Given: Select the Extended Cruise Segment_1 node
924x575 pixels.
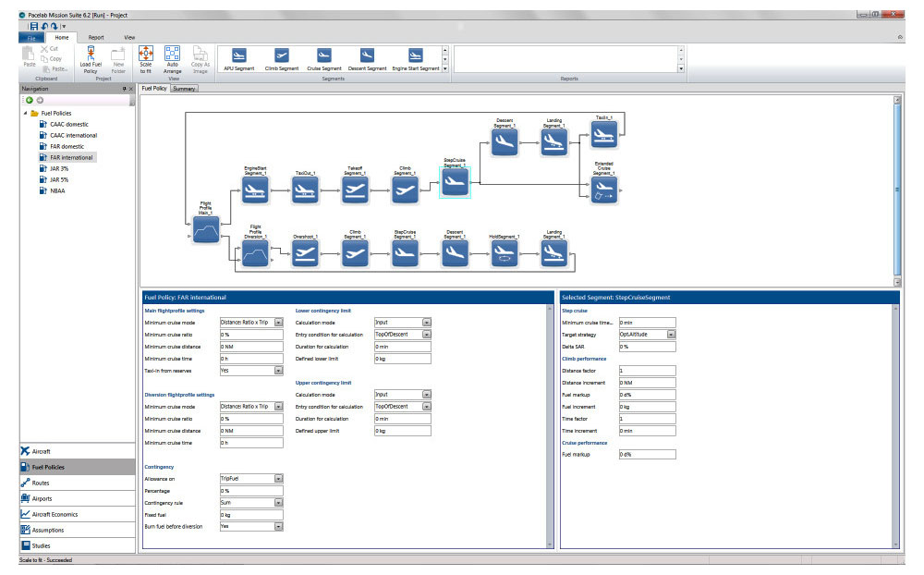Looking at the screenshot, I should (604, 190).
